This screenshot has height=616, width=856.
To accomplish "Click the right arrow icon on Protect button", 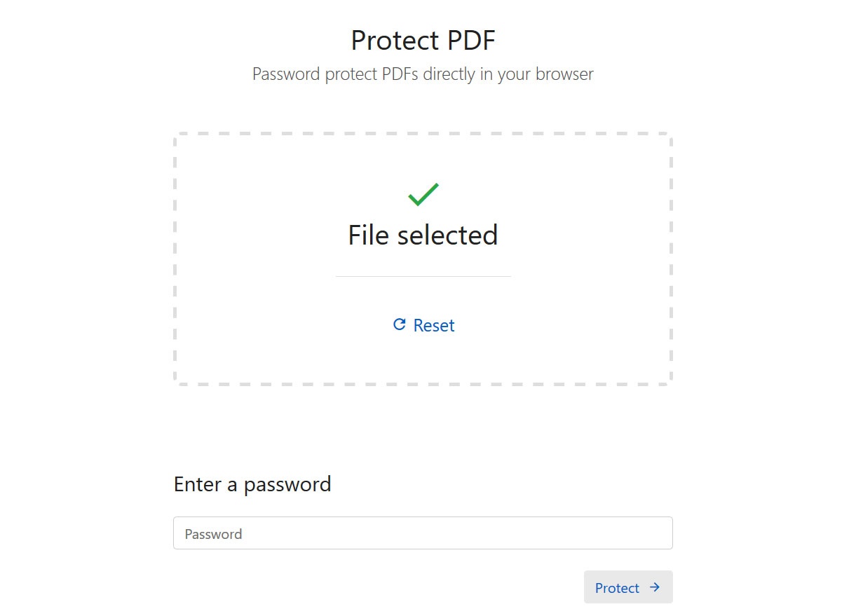I will point(655,587).
